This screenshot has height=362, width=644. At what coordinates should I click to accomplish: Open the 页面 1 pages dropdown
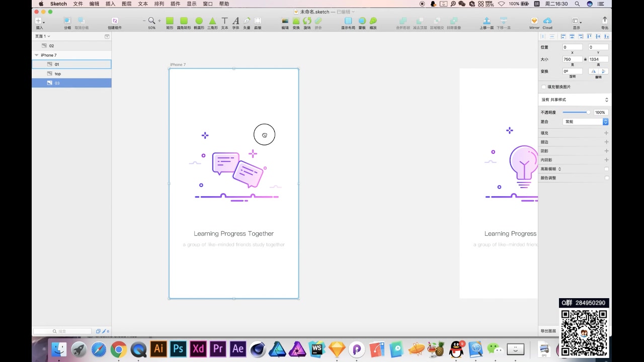pyautogui.click(x=42, y=36)
